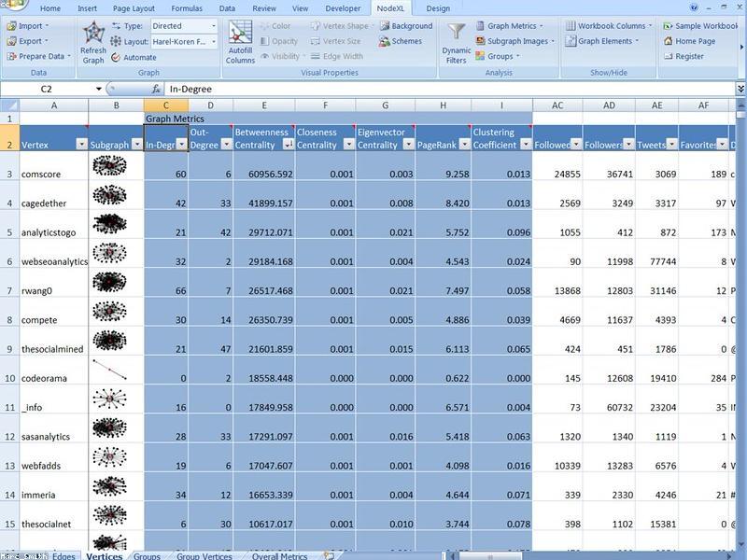Click the Import icon in Data group

pyautogui.click(x=11, y=26)
